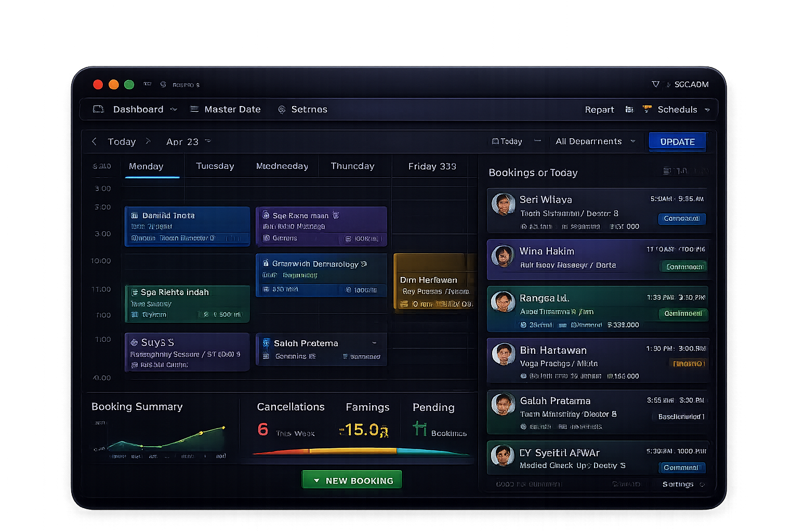Click the next day right arrow
The image size is (792, 532).
click(x=148, y=141)
